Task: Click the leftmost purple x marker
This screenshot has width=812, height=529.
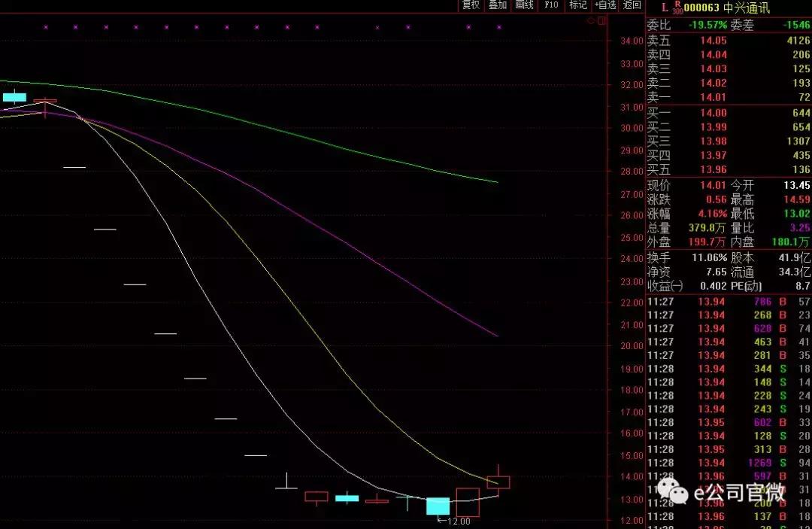Action: (x=45, y=27)
